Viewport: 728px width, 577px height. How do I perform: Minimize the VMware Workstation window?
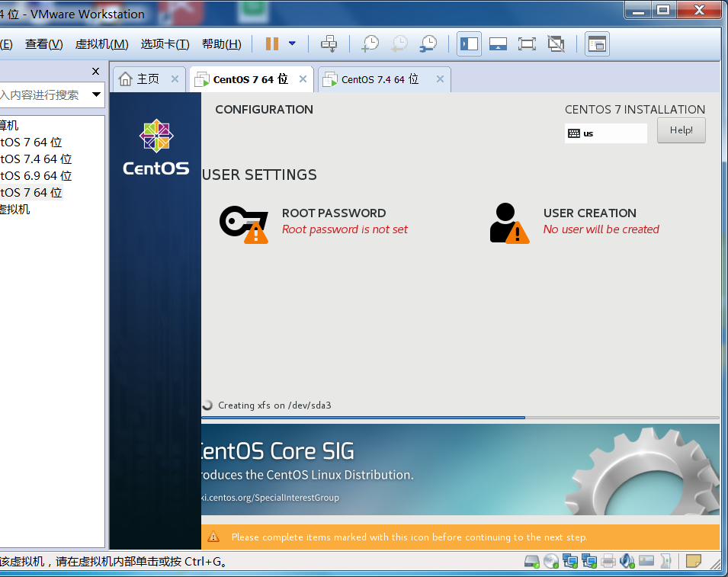(x=639, y=10)
